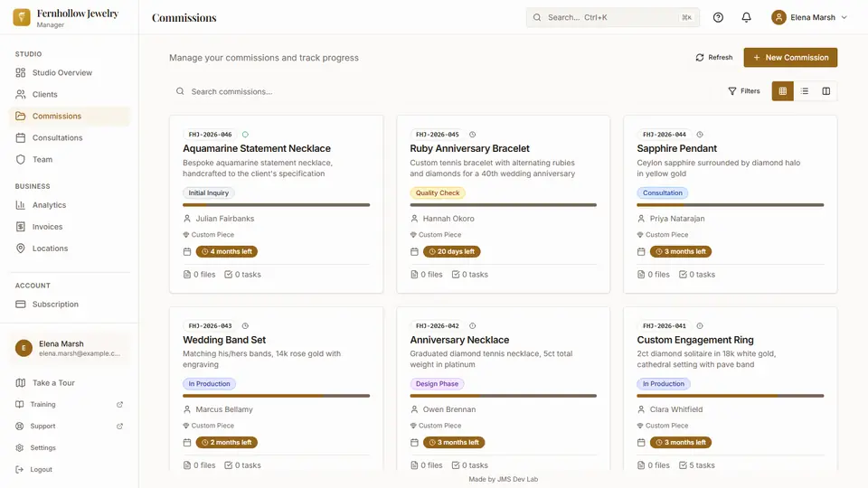This screenshot has width=868, height=488.
Task: Click the status icon next to FHJ-2026-046
Action: [245, 135]
